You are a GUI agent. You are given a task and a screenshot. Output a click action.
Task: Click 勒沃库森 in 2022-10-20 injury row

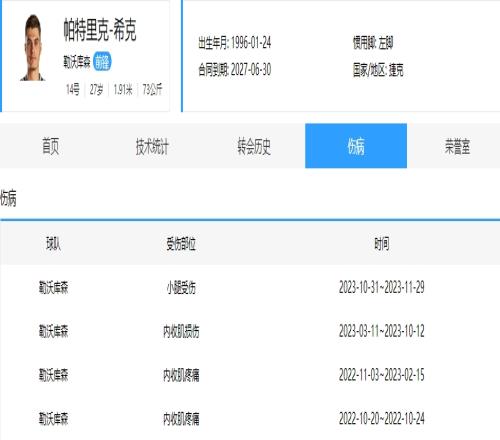pyautogui.click(x=54, y=418)
